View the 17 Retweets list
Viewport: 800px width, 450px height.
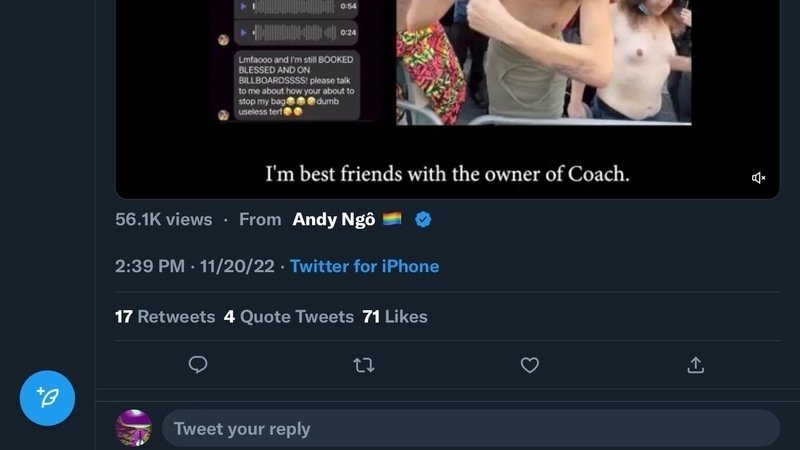click(165, 316)
